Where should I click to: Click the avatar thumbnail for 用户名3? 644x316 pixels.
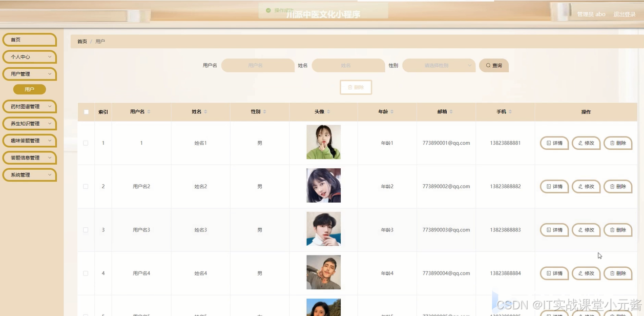tap(323, 229)
